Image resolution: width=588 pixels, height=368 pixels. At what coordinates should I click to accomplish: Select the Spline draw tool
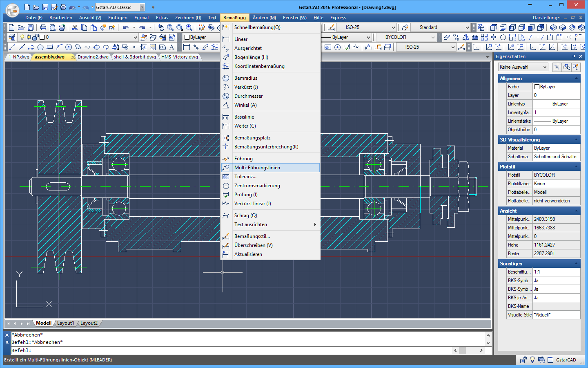[87, 47]
